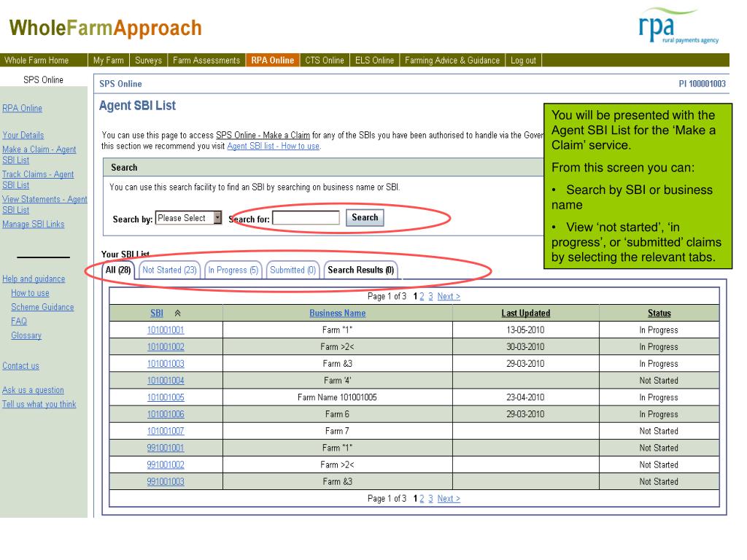
Task: Open Farming Advice & Guidance menu
Action: 452,61
